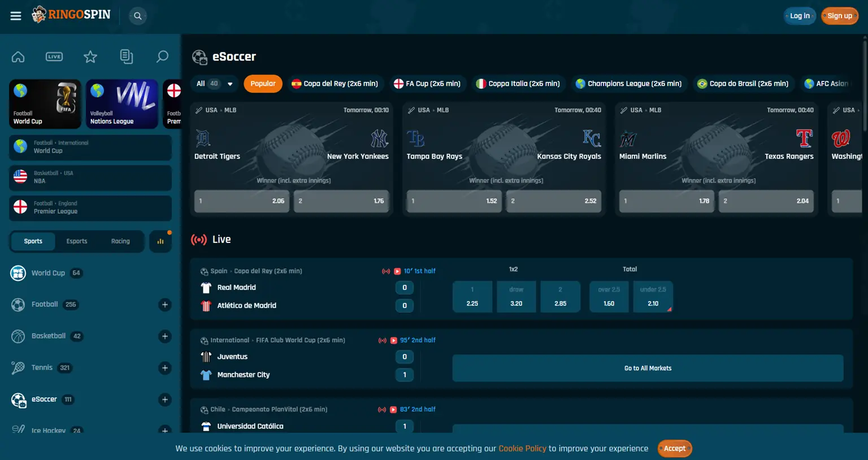Go to Home via the house icon
This screenshot has height=460, width=868.
pyautogui.click(x=18, y=57)
